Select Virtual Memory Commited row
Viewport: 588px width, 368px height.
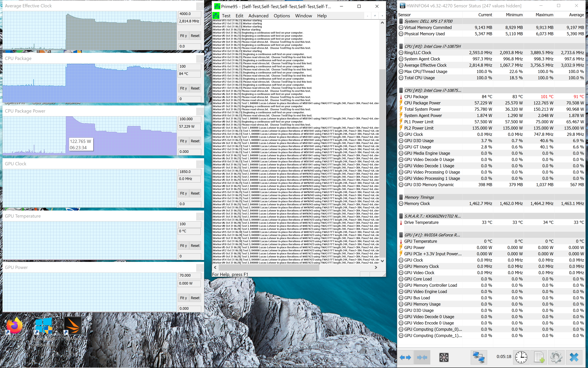coord(491,27)
